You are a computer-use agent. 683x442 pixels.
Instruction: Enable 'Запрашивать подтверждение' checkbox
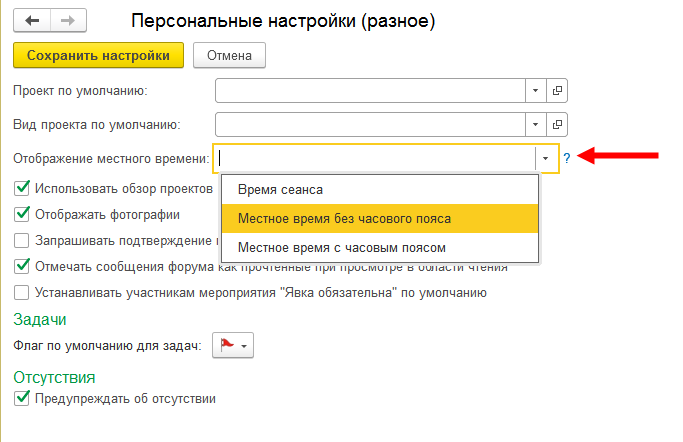coord(22,240)
